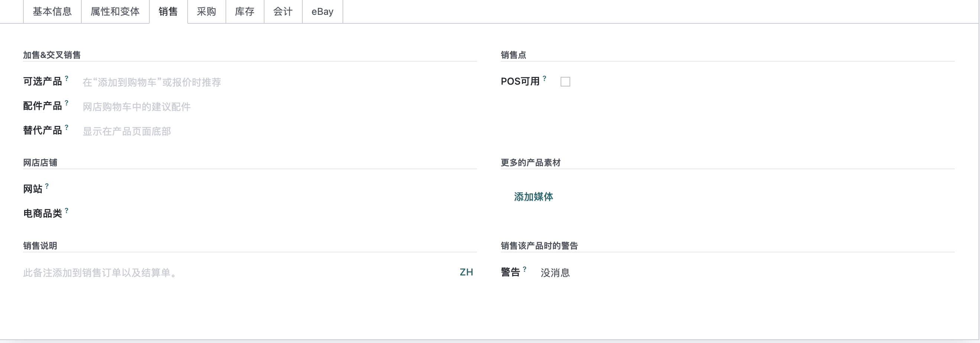Open the 替代产品 selection field

click(279, 131)
